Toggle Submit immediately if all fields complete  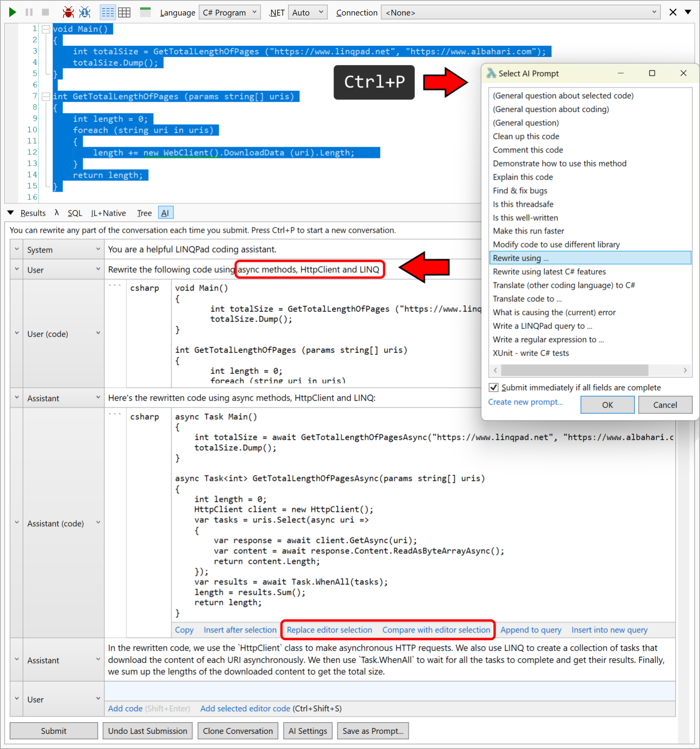[493, 388]
